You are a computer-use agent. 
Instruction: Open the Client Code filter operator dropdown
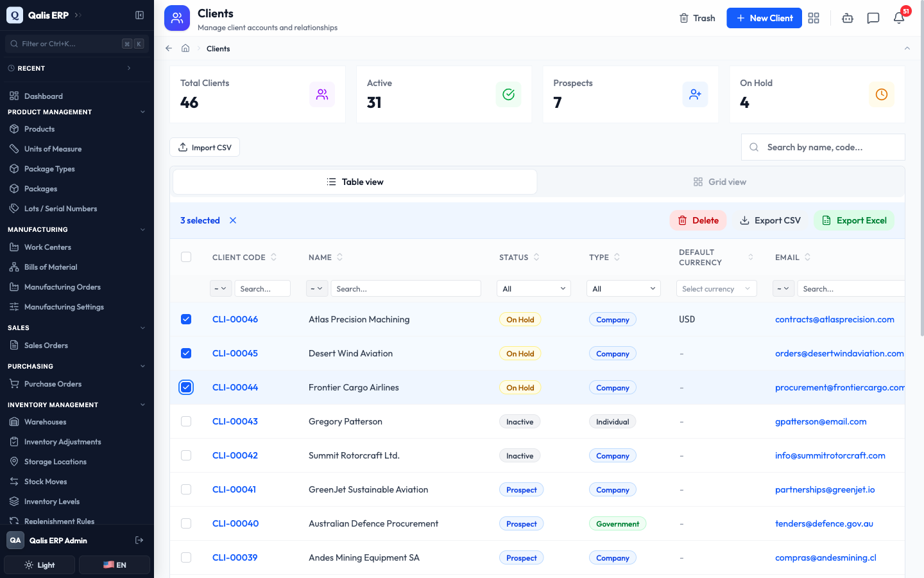[x=221, y=288]
